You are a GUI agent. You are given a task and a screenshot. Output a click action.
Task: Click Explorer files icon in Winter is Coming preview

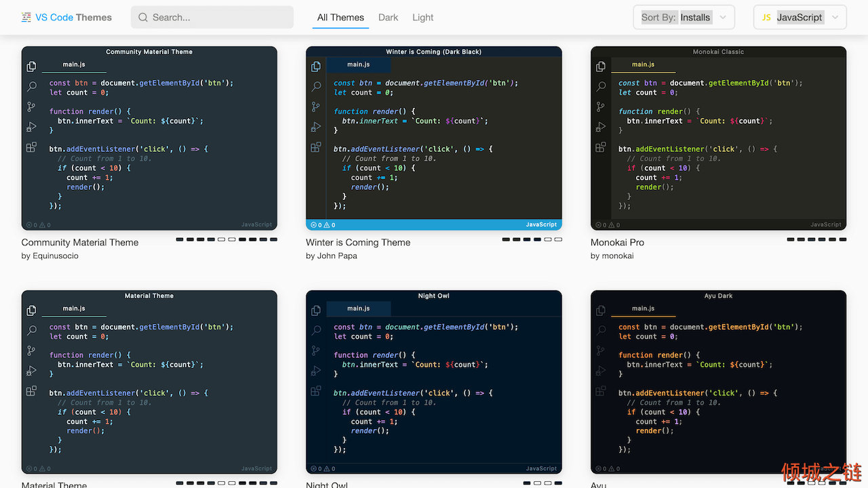pos(316,66)
